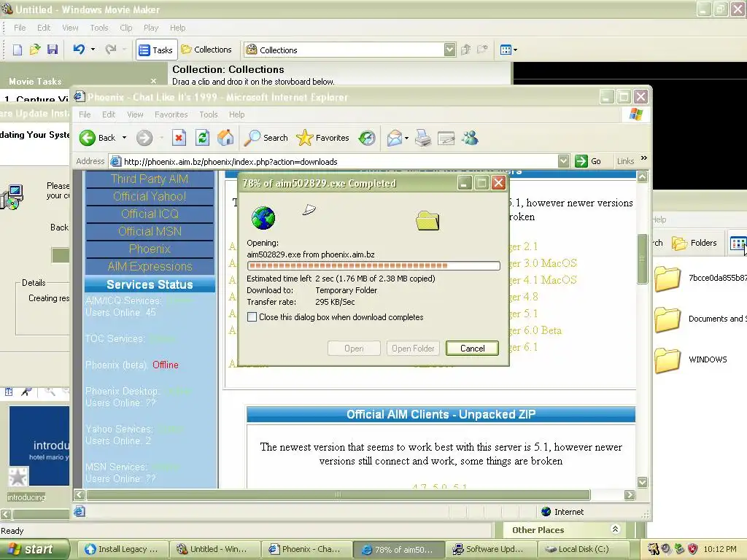Screen dimensions: 747x560
Task: Click the address bar URL field
Action: pos(333,161)
